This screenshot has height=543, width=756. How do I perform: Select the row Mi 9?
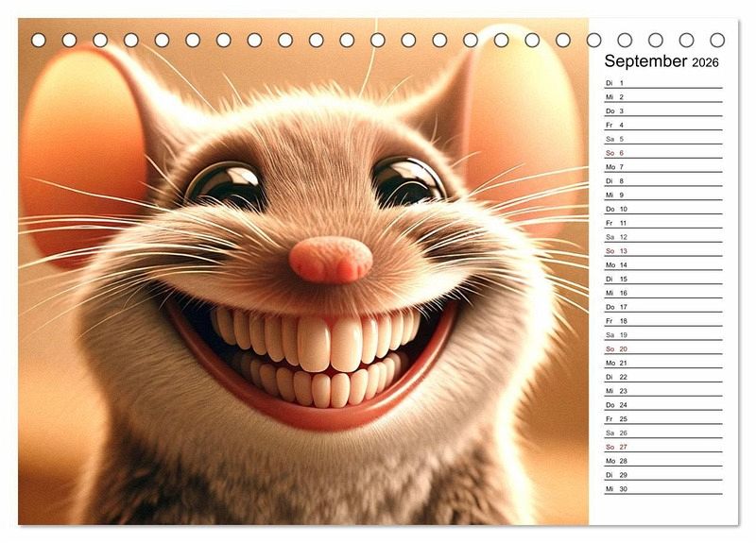click(x=663, y=195)
